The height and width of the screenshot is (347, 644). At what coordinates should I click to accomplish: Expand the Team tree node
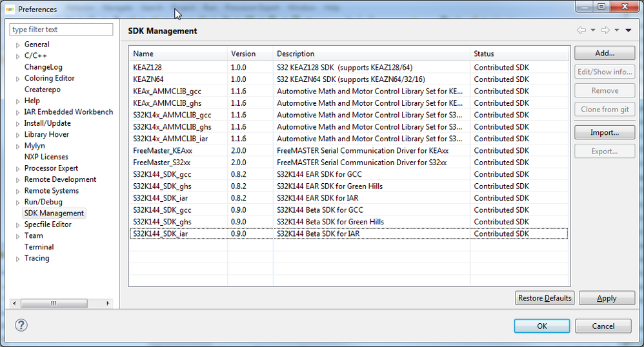(x=17, y=236)
